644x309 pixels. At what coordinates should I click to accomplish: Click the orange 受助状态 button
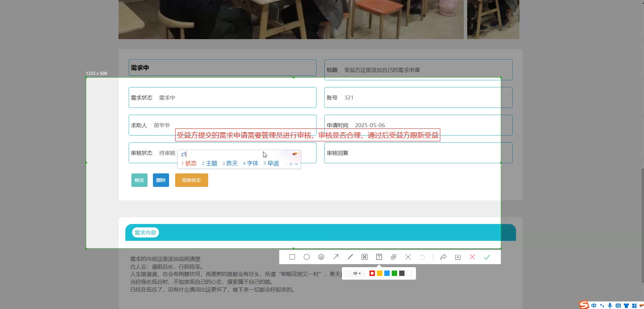coord(191,180)
